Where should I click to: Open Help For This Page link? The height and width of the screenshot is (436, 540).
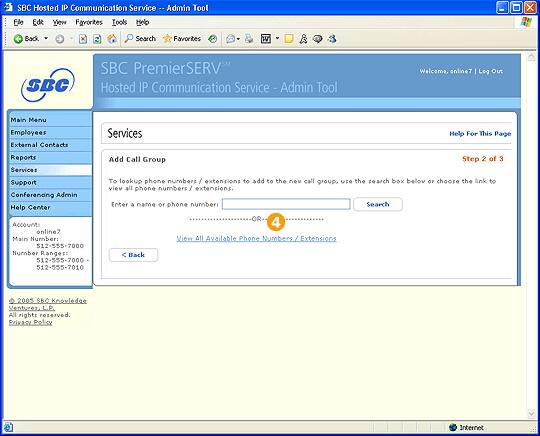pyautogui.click(x=480, y=134)
